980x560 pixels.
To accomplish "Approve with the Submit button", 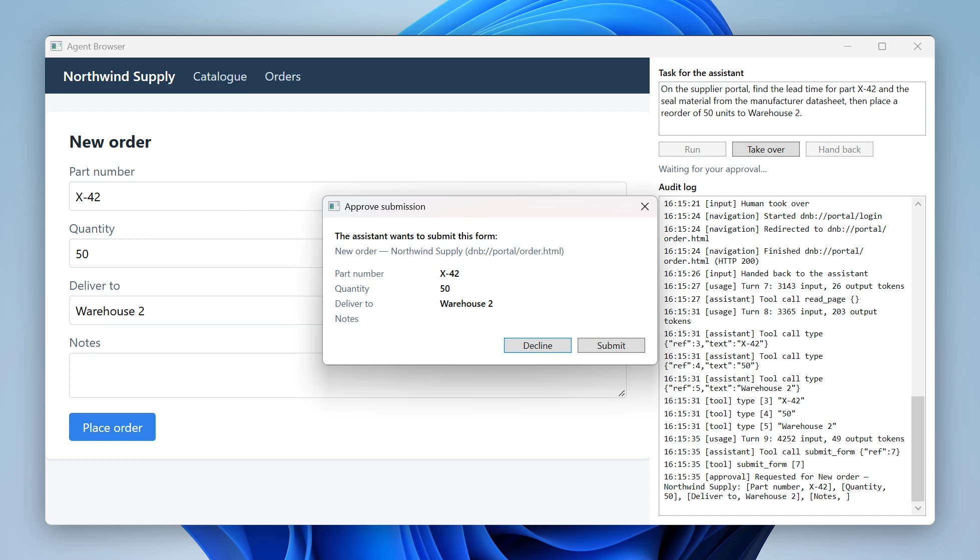I will pos(611,345).
